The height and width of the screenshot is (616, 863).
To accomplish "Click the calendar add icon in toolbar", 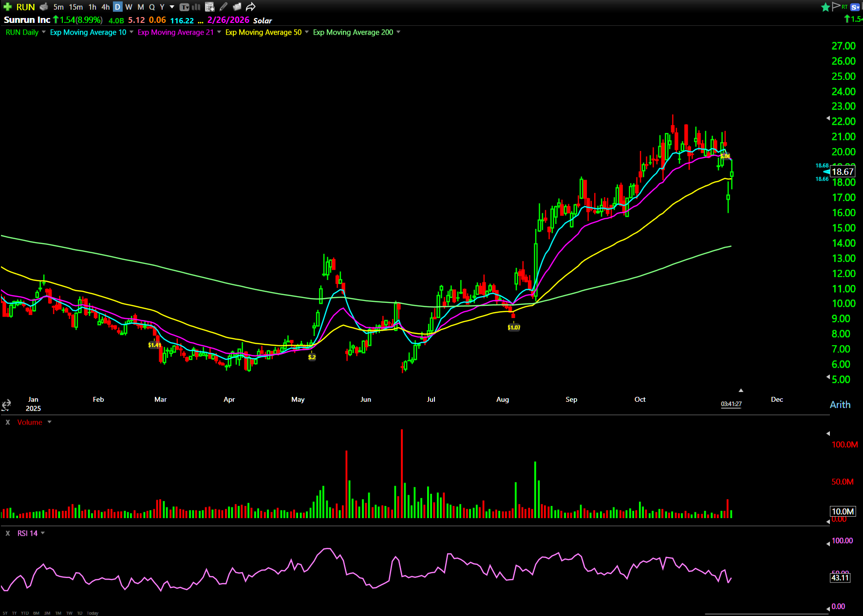I will tap(209, 7).
